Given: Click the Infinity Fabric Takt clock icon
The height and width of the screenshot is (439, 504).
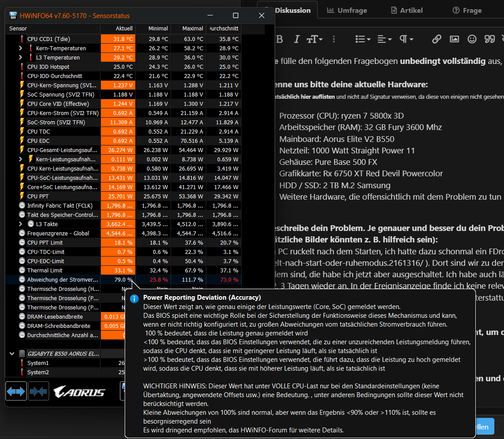Looking at the screenshot, I should [x=22, y=205].
